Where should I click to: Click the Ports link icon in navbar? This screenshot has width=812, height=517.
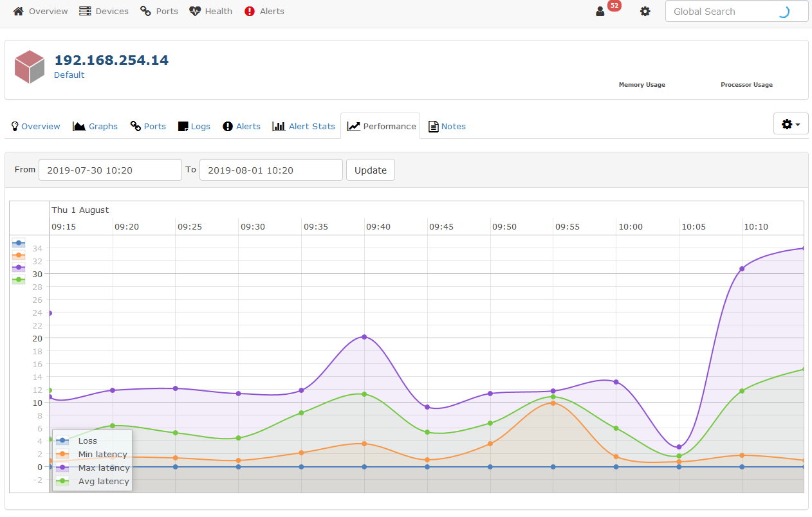(x=146, y=12)
